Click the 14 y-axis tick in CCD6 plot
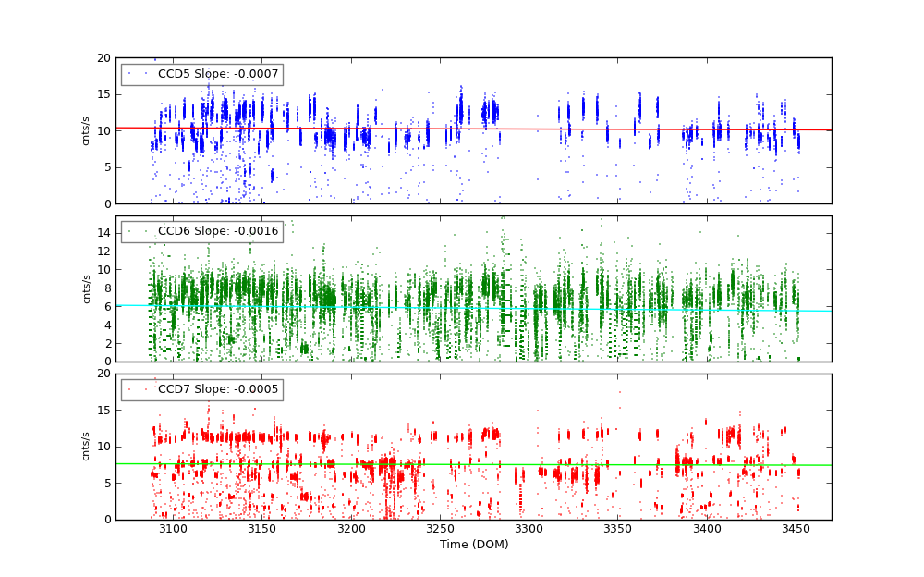924x577 pixels. click(x=103, y=233)
